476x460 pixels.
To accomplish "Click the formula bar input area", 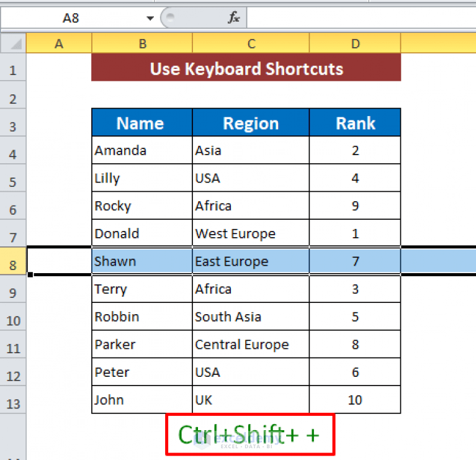I will pos(361,18).
